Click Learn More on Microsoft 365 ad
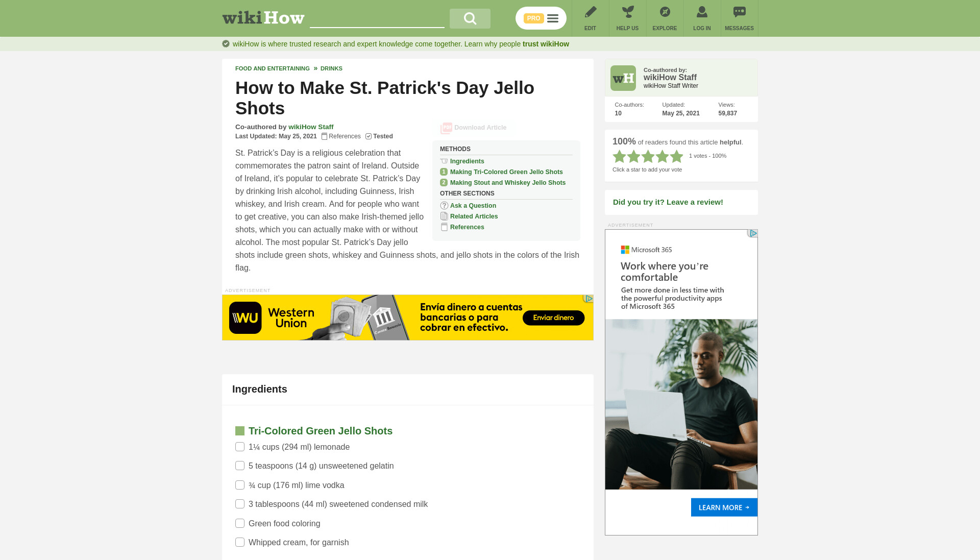Screen dimensions: 980x560 724,507
